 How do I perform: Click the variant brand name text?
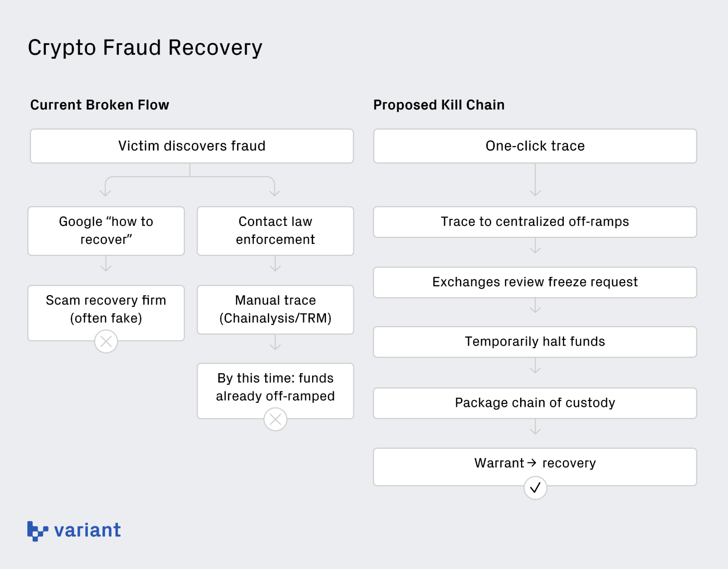point(87,530)
